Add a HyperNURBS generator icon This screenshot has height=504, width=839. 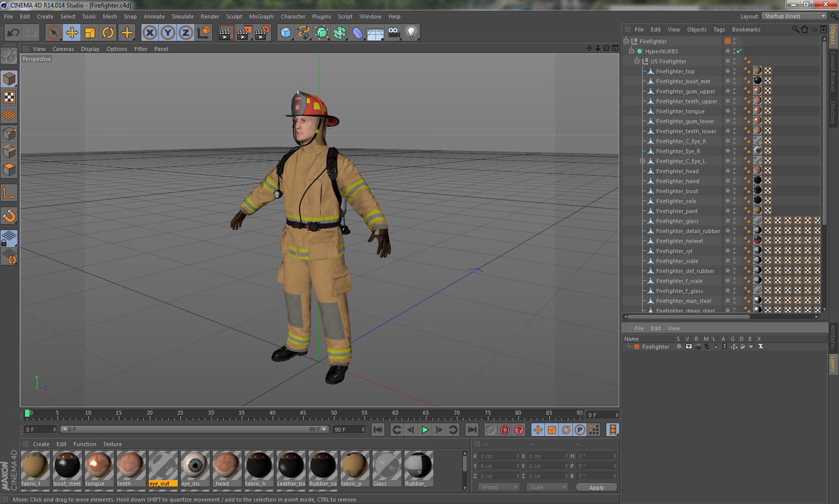(322, 33)
